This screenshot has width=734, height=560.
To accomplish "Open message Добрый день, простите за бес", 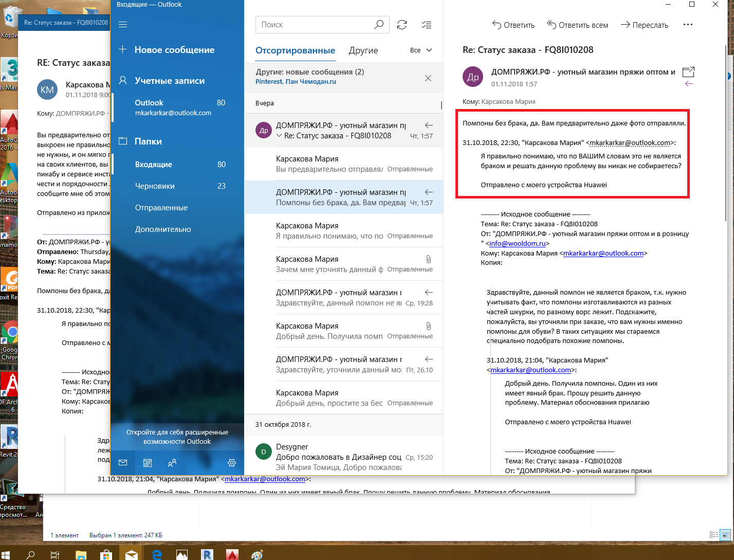I will click(x=344, y=398).
